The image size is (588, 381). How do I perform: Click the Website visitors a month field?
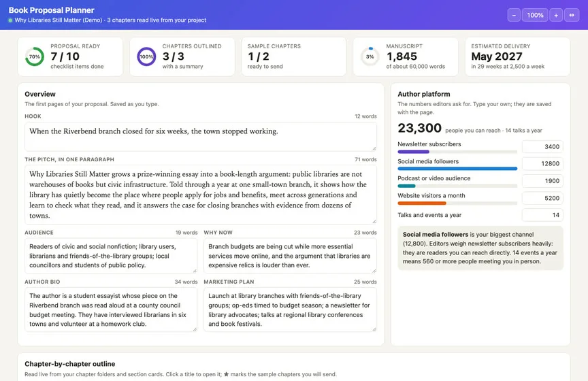point(542,198)
